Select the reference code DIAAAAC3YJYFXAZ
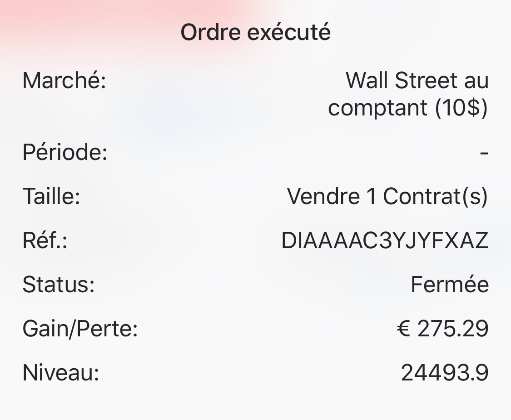 click(x=385, y=240)
